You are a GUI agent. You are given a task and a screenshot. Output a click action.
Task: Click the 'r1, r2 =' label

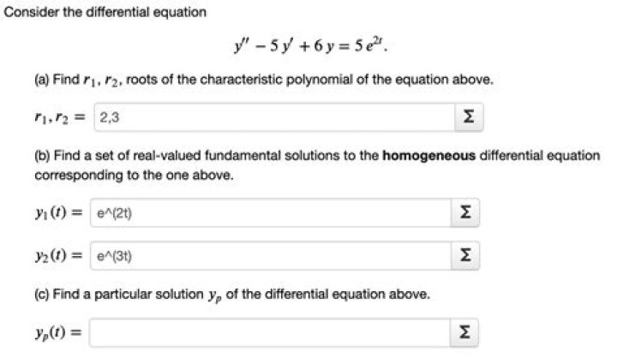click(60, 117)
